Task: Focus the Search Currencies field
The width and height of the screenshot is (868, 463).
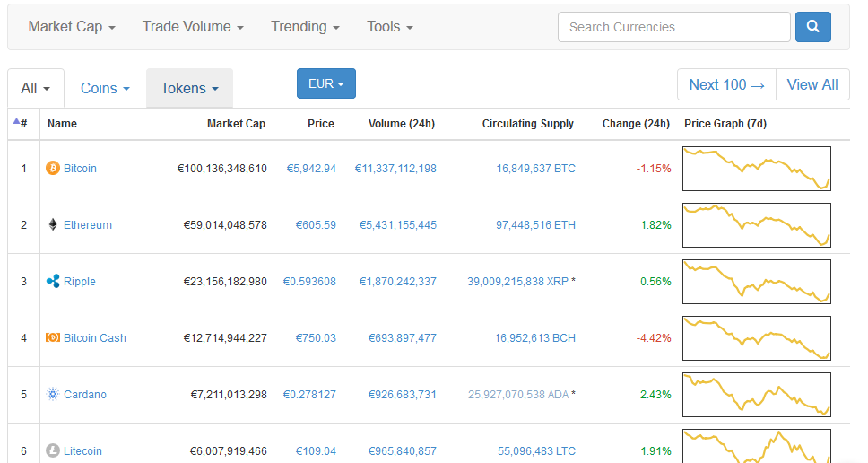Action: [x=674, y=27]
